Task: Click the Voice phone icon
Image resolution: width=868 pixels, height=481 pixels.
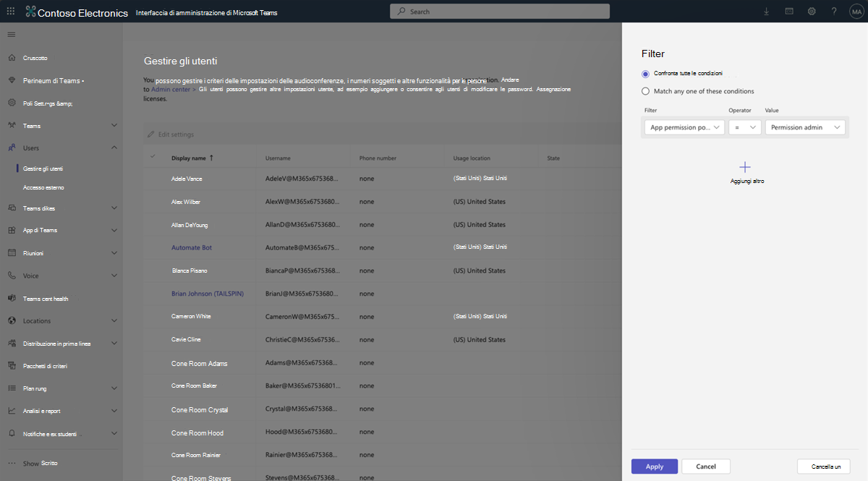Action: [x=12, y=276]
